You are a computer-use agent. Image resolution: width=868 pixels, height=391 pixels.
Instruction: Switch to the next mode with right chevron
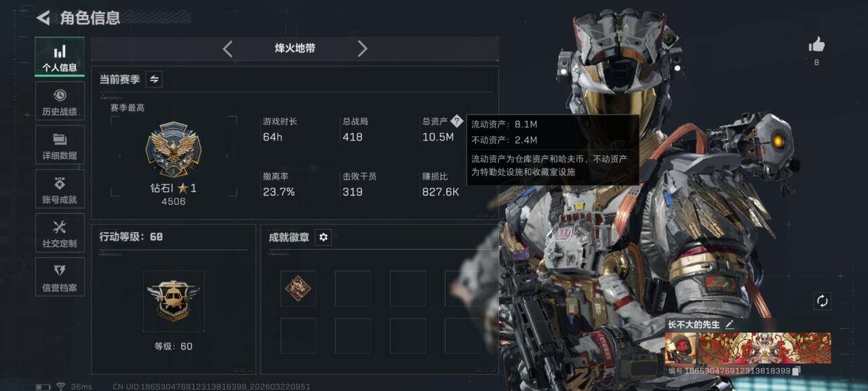tap(362, 49)
